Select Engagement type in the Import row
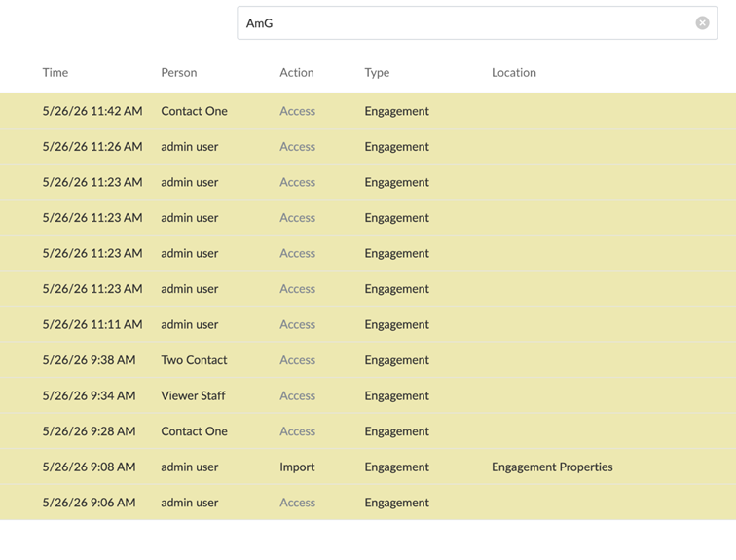The image size is (736, 560). point(396,467)
